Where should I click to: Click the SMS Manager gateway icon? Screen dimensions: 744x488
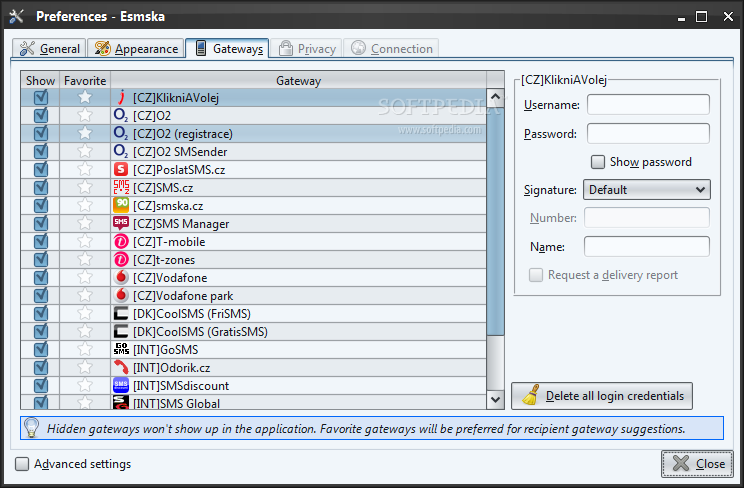121,223
